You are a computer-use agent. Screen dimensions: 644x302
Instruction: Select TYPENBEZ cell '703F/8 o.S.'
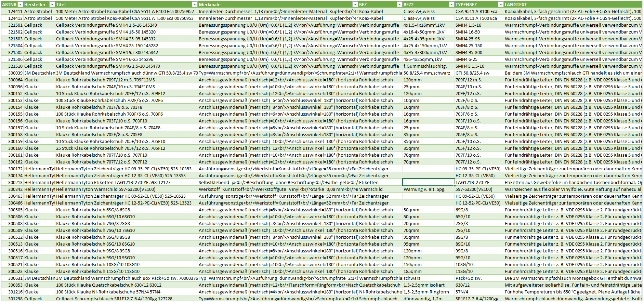coord(479,107)
